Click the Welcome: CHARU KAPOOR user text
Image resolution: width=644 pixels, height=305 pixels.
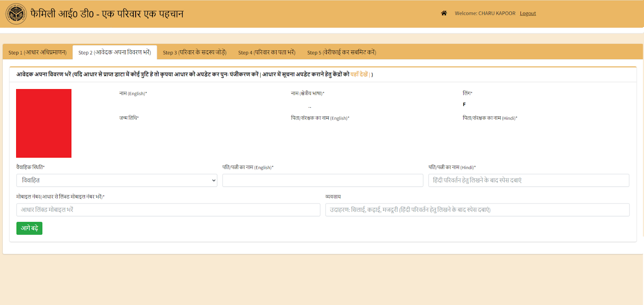pos(485,13)
